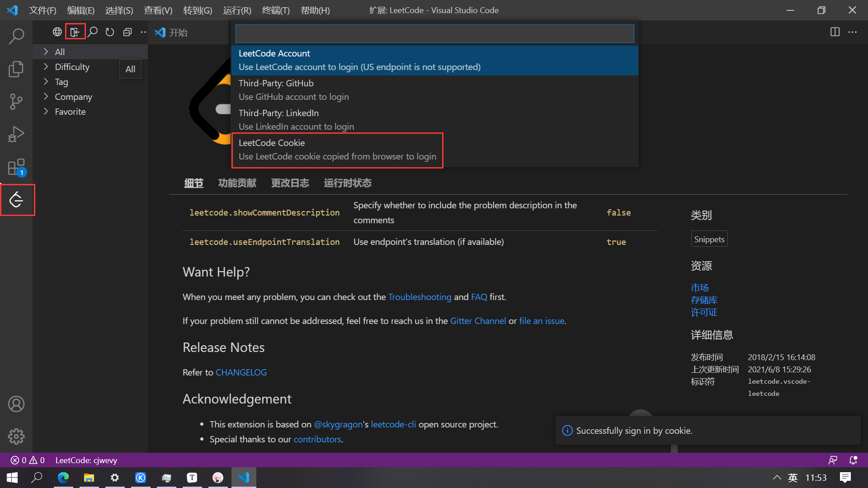
Task: Open the 市场 resource link
Action: 700,287
